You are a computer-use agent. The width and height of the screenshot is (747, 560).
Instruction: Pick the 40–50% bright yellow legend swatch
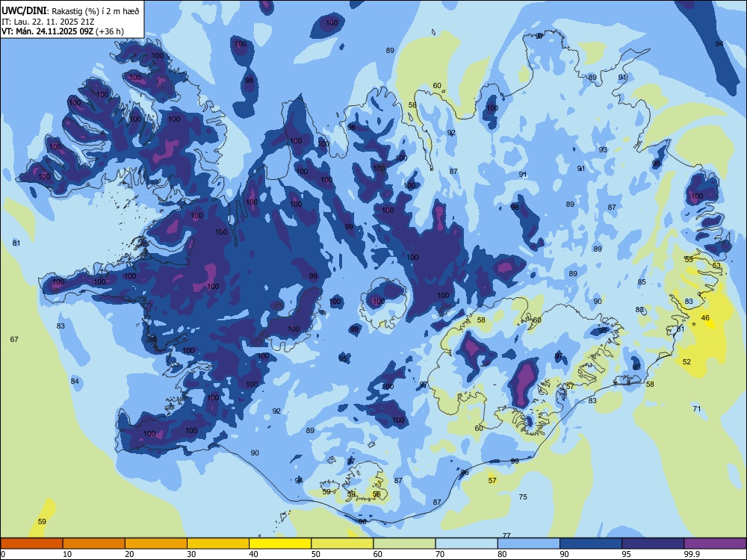point(280,544)
